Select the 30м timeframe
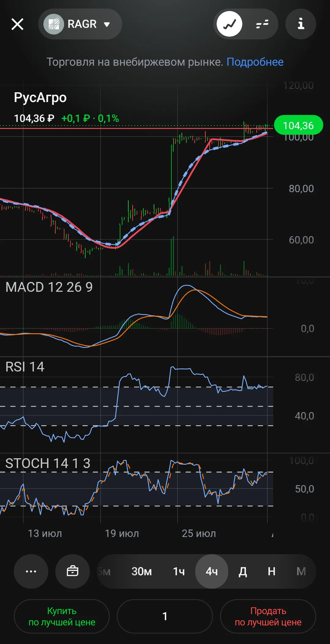The height and width of the screenshot is (644, 330). coord(141,571)
